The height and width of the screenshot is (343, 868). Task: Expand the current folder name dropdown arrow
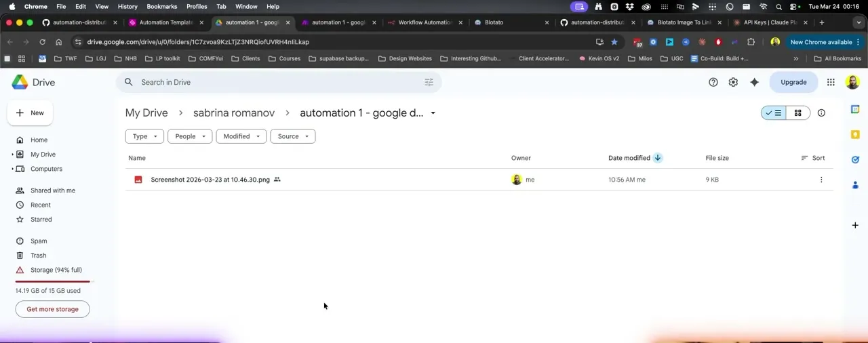pyautogui.click(x=433, y=113)
